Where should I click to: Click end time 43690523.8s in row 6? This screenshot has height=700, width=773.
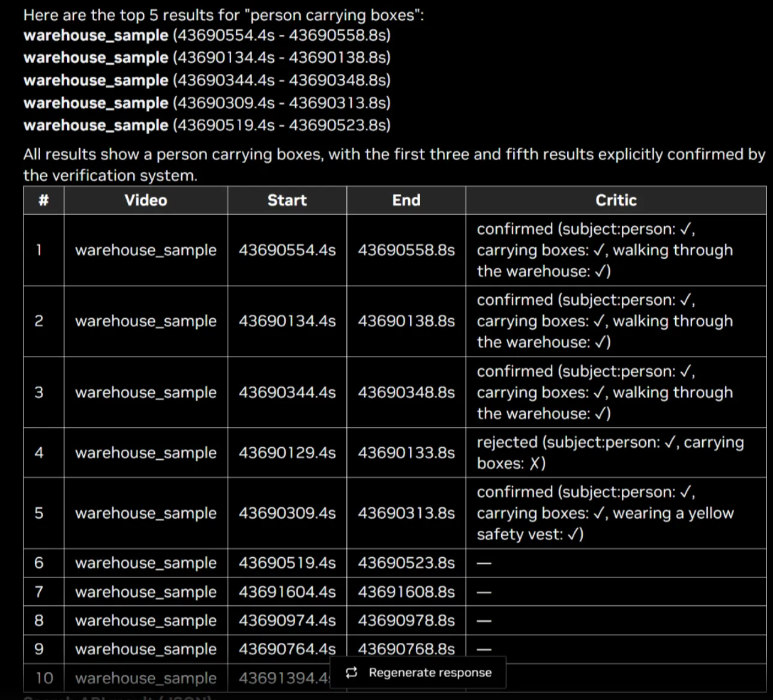point(406,563)
